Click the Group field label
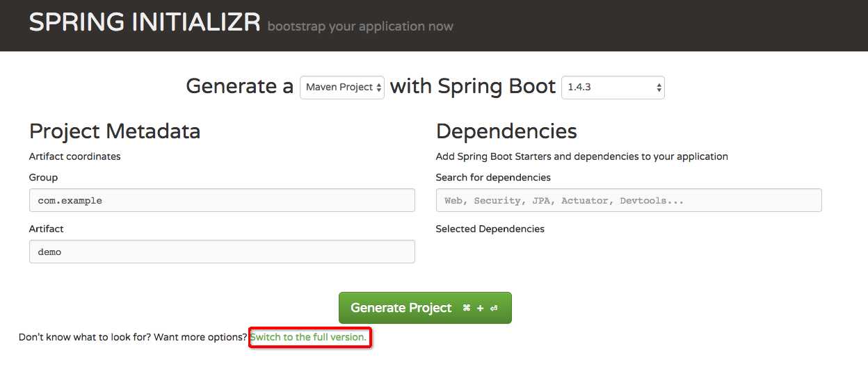The image size is (868, 369). pyautogui.click(x=44, y=177)
